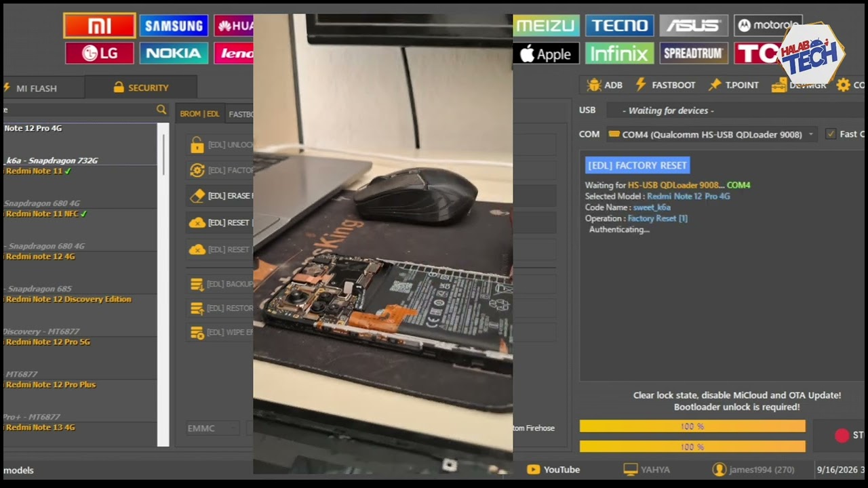The width and height of the screenshot is (868, 488).
Task: Open the device manager toolbox
Action: 799,85
